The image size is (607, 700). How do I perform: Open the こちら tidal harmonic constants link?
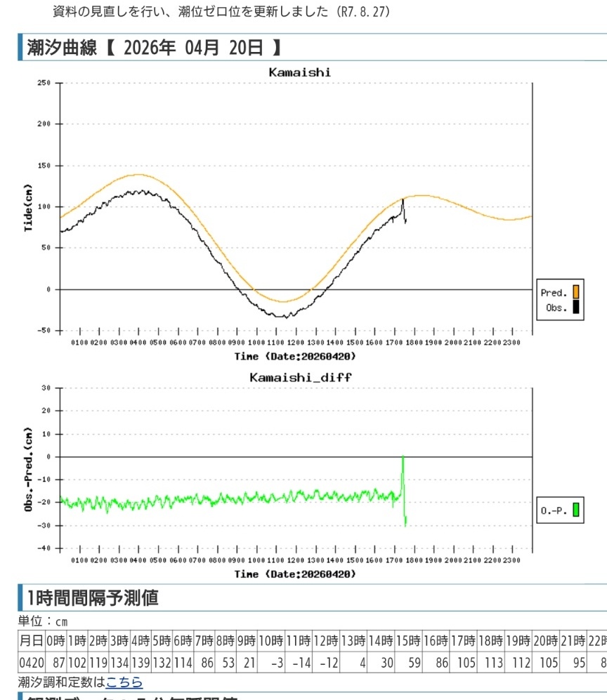pyautogui.click(x=124, y=682)
